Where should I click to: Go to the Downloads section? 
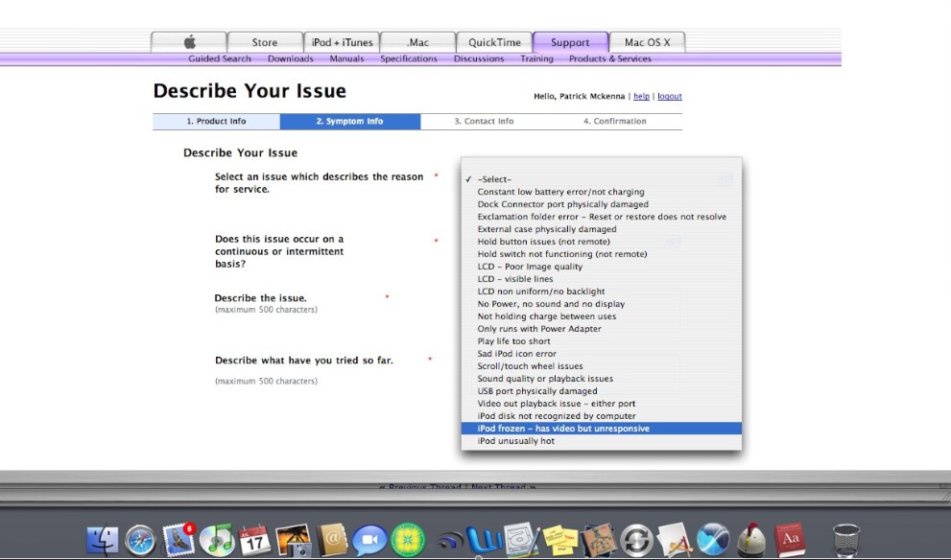[291, 58]
